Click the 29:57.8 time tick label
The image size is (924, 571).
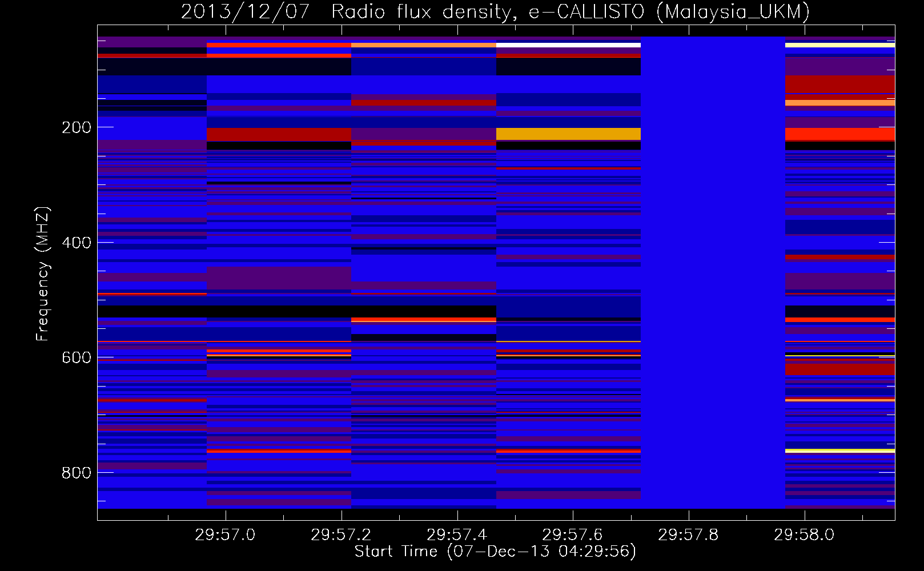pyautogui.click(x=688, y=534)
